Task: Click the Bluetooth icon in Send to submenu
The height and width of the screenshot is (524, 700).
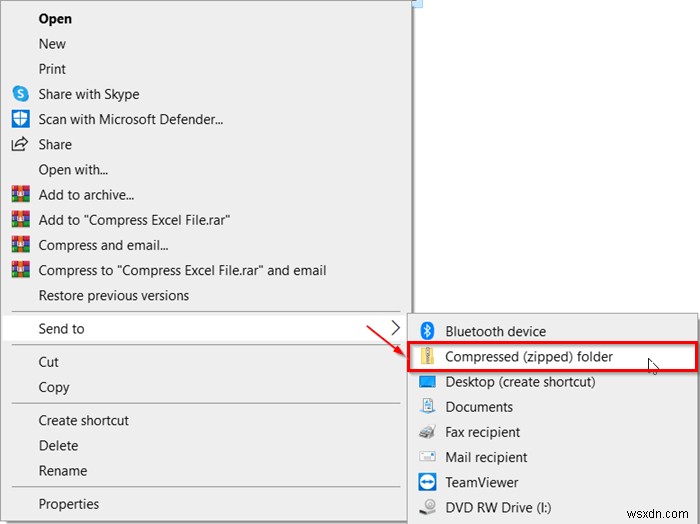Action: point(427,331)
